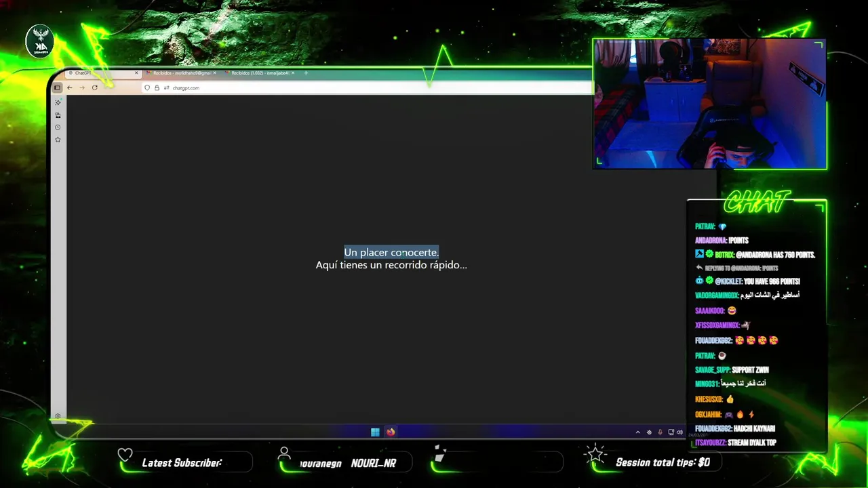Open the network tray icon
Image resolution: width=868 pixels, height=488 pixels.
coord(671,432)
